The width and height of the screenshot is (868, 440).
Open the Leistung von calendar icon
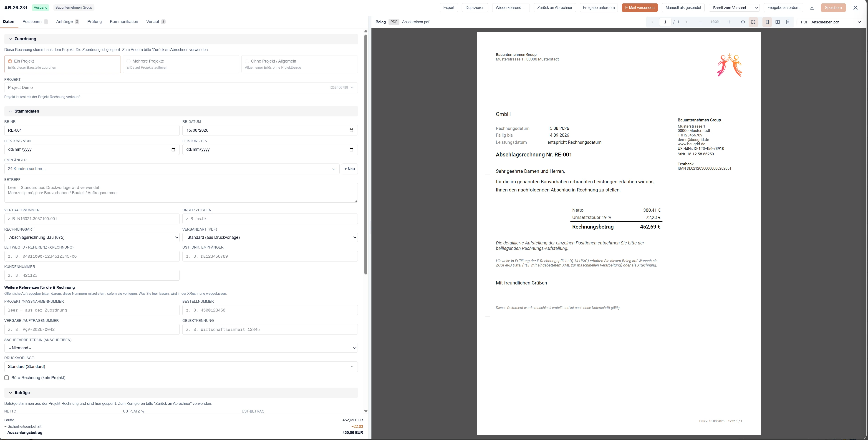pos(173,150)
